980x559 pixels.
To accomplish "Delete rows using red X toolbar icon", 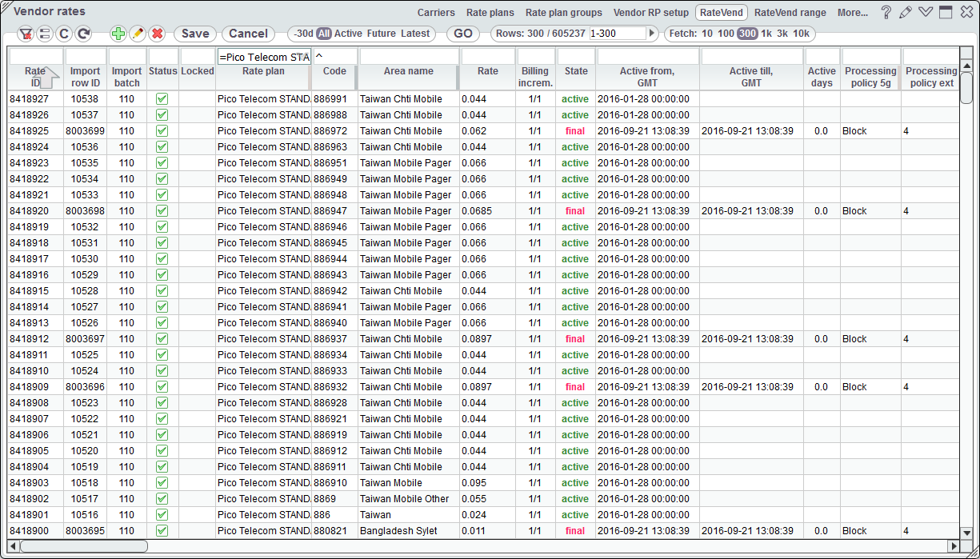I will (158, 34).
